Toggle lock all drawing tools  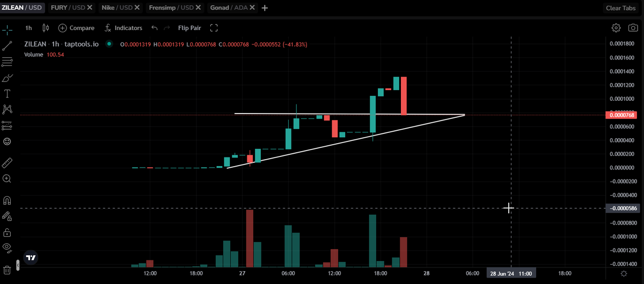coord(7,232)
